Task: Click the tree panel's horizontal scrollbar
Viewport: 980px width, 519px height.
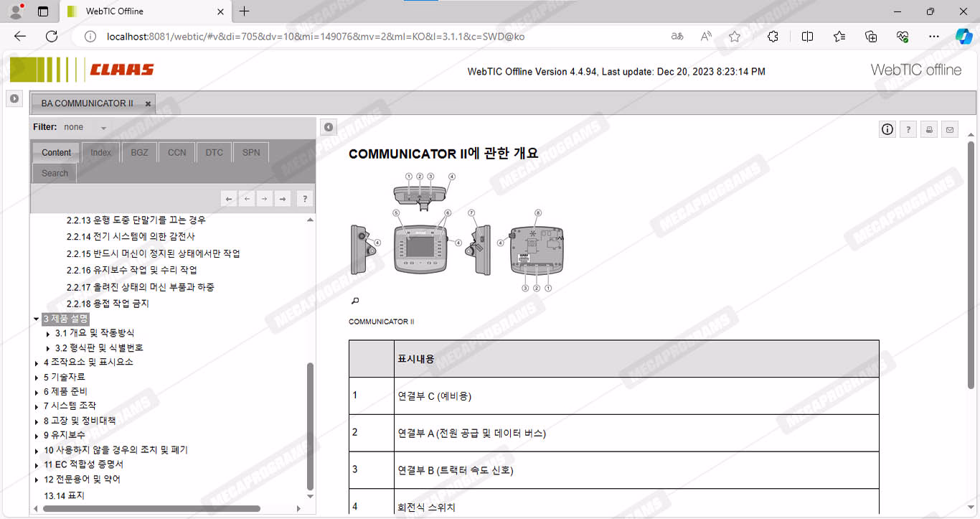Action: [151, 508]
